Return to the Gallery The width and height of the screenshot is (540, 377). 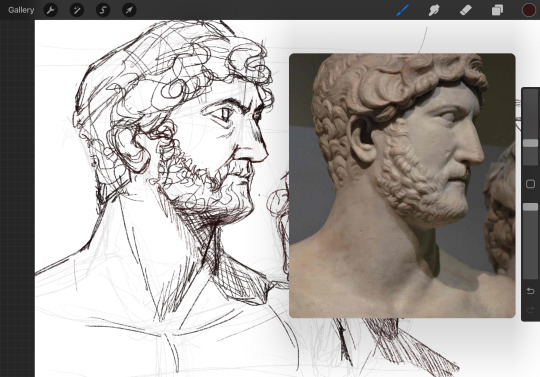(x=21, y=10)
